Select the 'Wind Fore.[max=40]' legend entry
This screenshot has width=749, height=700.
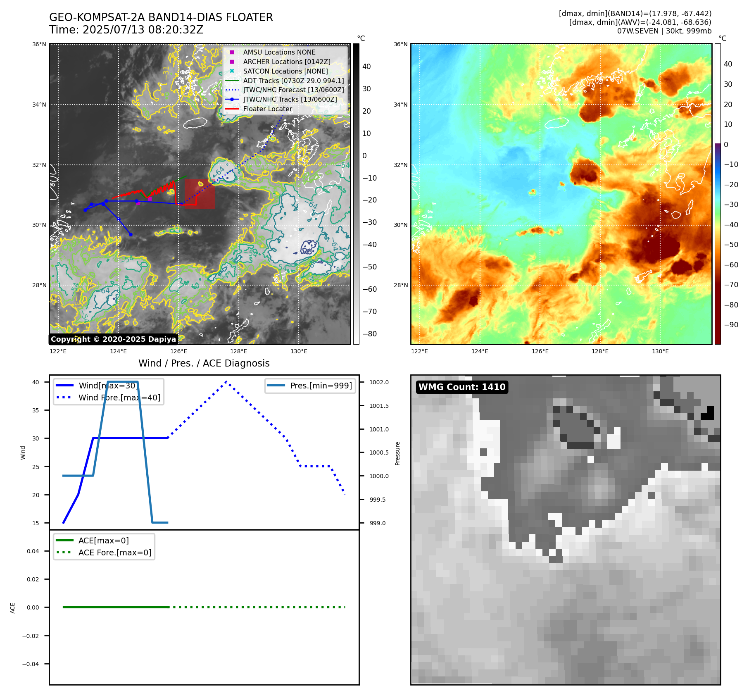pos(108,398)
